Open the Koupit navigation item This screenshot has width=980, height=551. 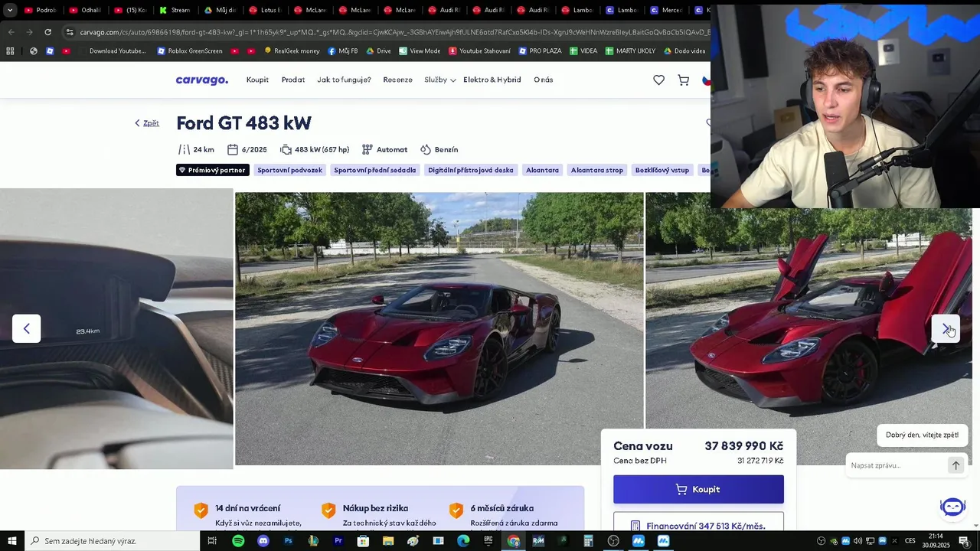(x=257, y=80)
